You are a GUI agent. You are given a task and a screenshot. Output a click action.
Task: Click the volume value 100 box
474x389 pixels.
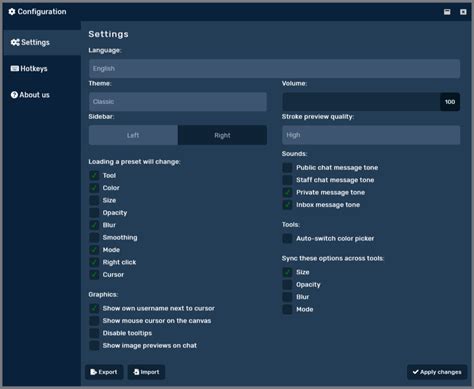tap(450, 102)
